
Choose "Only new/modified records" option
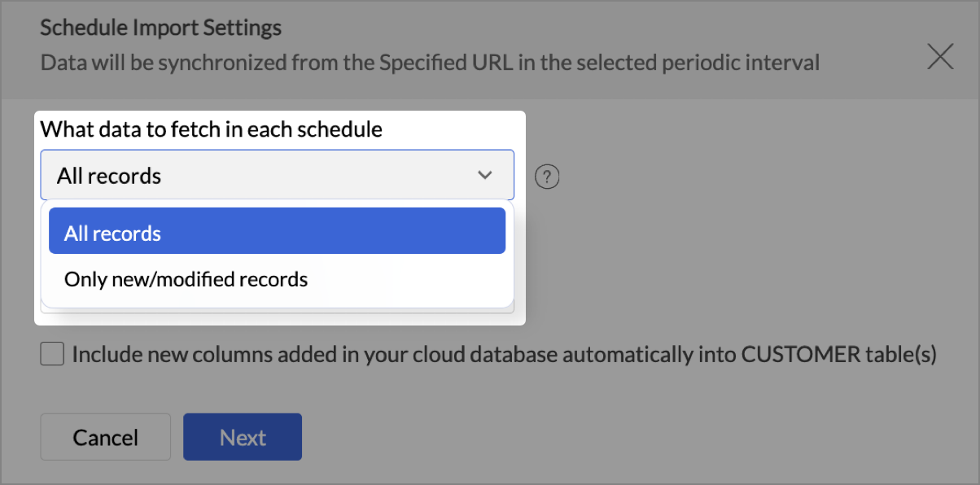(186, 280)
